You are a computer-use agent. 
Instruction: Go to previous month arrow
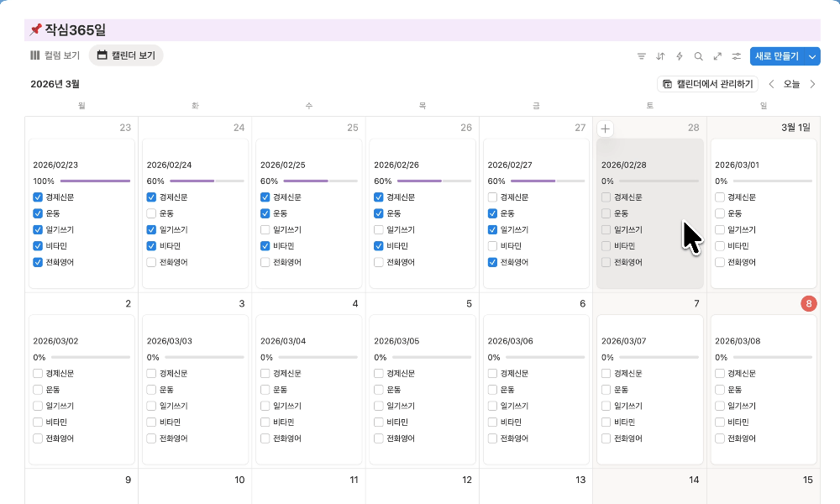coord(772,84)
